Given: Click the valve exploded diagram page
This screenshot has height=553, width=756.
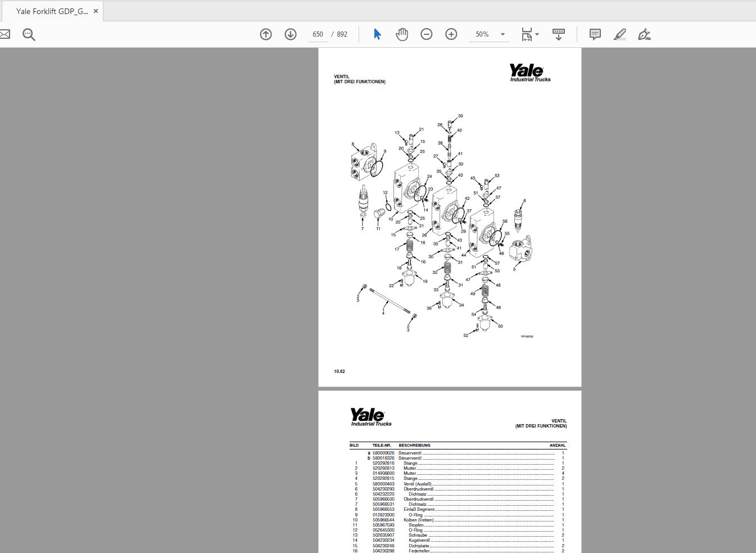Looking at the screenshot, I should [x=450, y=217].
